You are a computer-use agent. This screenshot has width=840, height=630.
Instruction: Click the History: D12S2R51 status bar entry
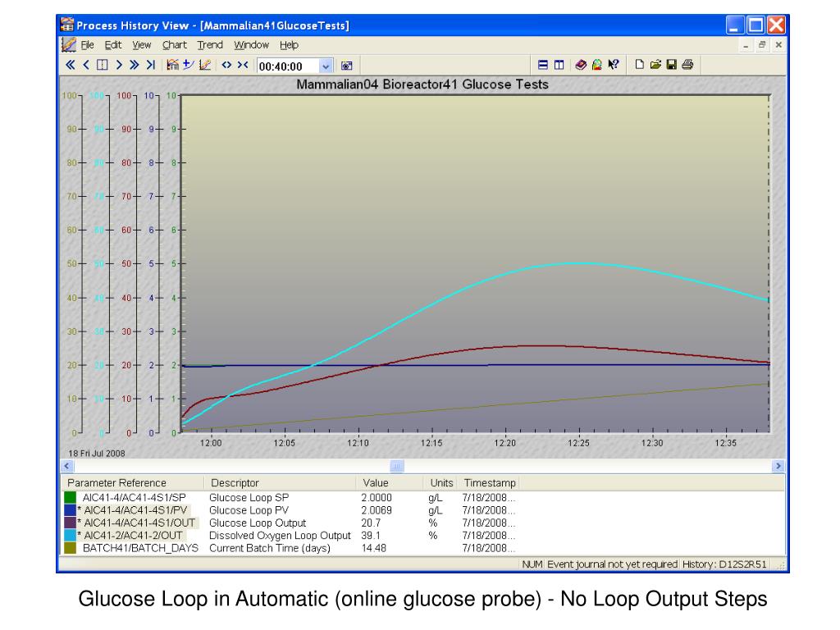point(724,564)
